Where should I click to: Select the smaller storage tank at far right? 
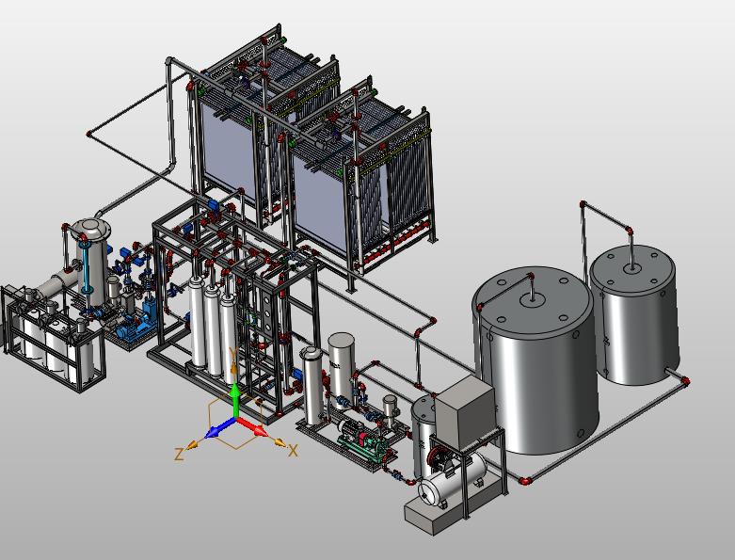click(633, 314)
